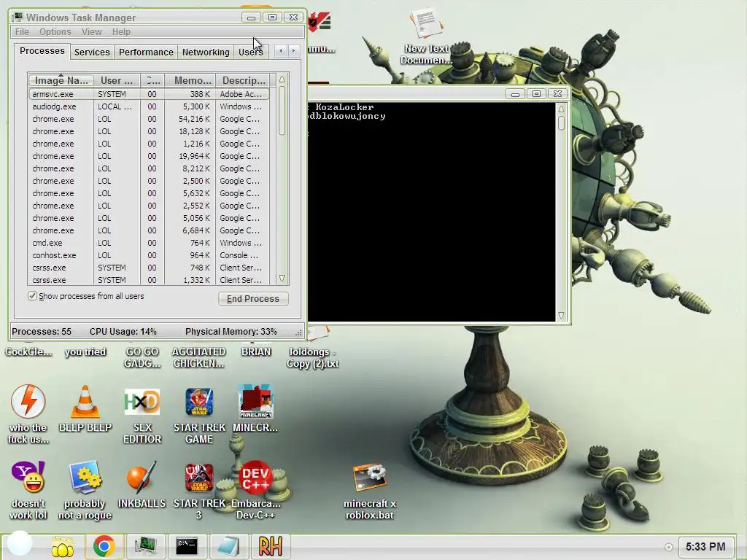
Task: Sort by CPU column header
Action: [152, 80]
